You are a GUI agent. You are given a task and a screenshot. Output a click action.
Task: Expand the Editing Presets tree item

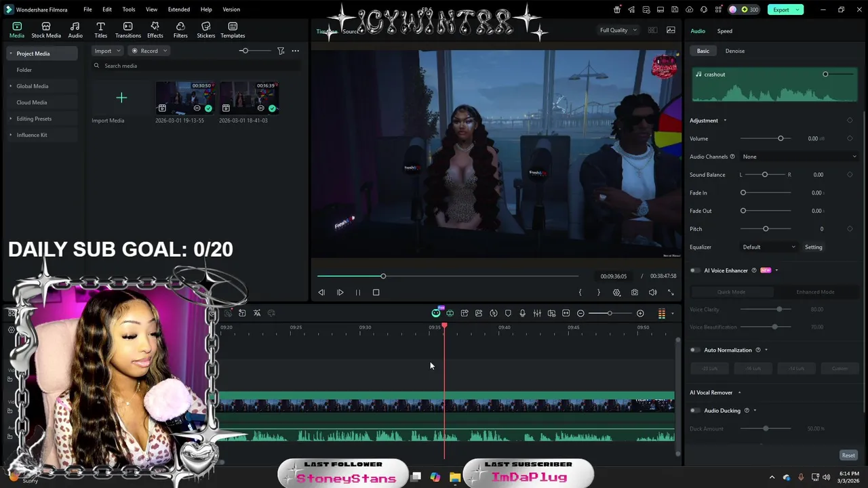point(10,119)
